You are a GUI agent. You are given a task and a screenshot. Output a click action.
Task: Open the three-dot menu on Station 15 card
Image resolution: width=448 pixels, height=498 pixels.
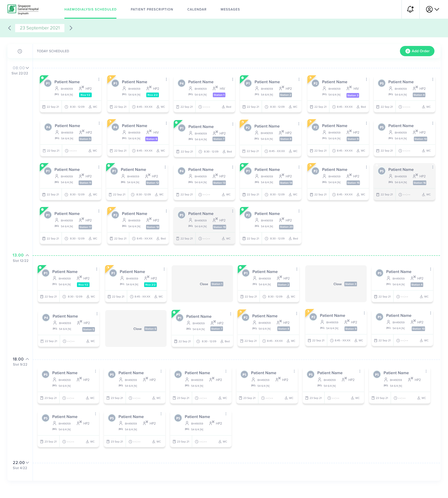tap(366, 167)
